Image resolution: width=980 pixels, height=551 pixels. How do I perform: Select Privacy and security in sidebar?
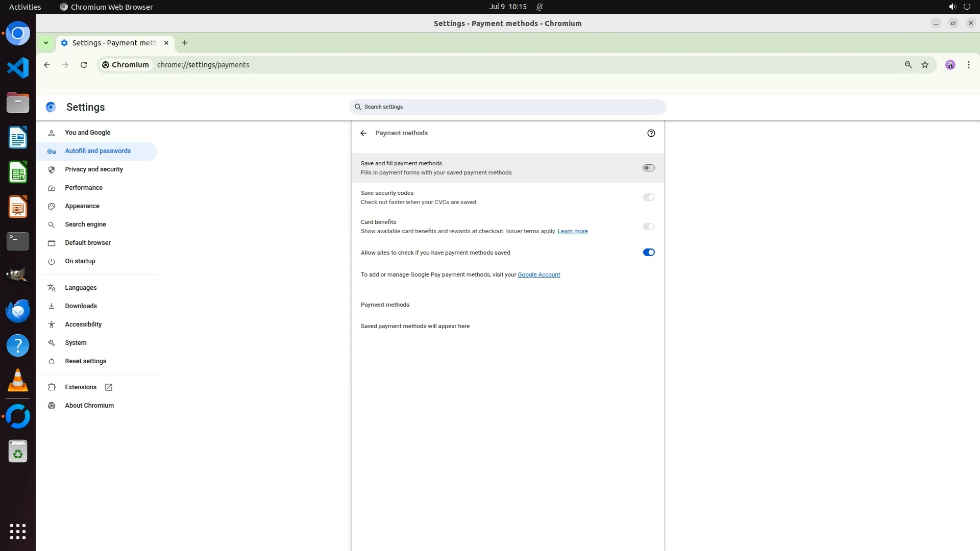point(94,169)
